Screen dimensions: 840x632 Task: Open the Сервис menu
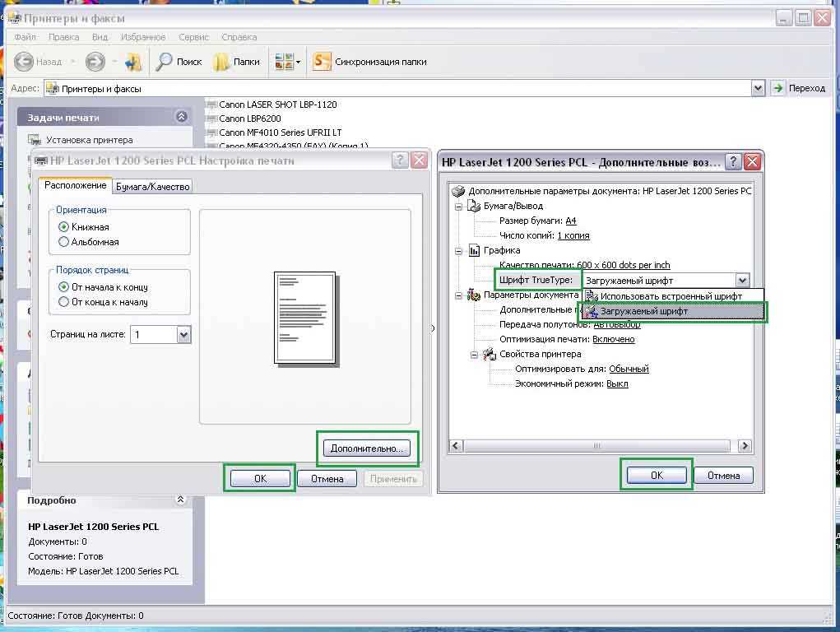point(193,37)
